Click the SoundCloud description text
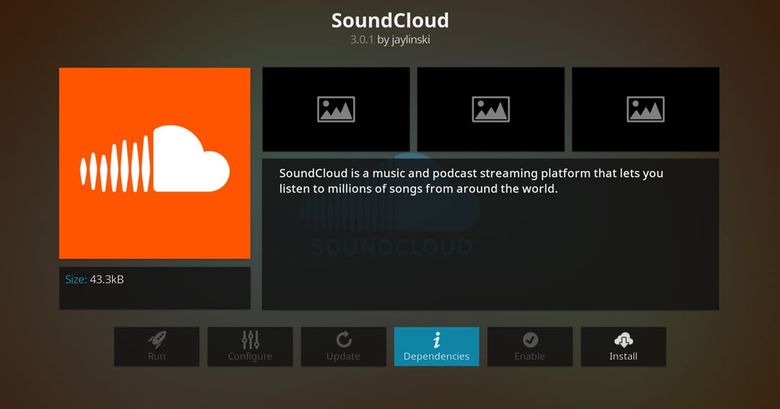The width and height of the screenshot is (780, 409). (x=471, y=181)
